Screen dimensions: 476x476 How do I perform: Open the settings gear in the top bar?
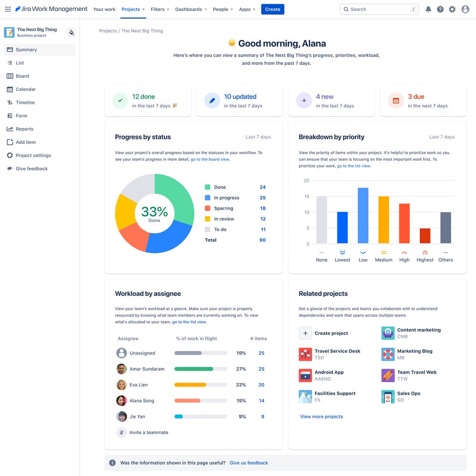[x=452, y=9]
